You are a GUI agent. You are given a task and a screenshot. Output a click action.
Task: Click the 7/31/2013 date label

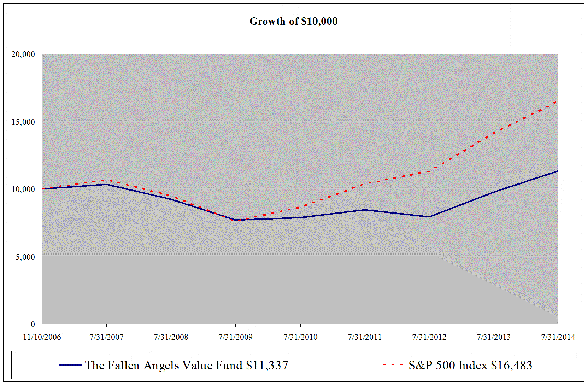494,337
